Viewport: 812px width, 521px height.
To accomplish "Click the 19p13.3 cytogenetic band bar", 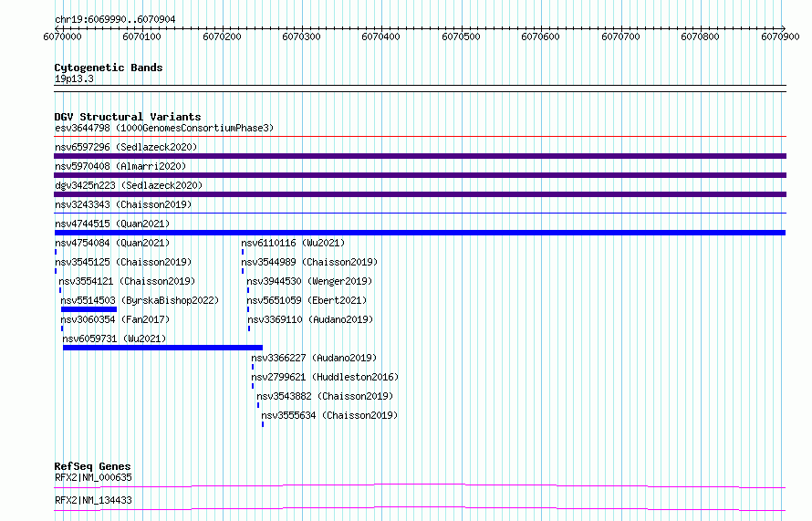I will [420, 89].
